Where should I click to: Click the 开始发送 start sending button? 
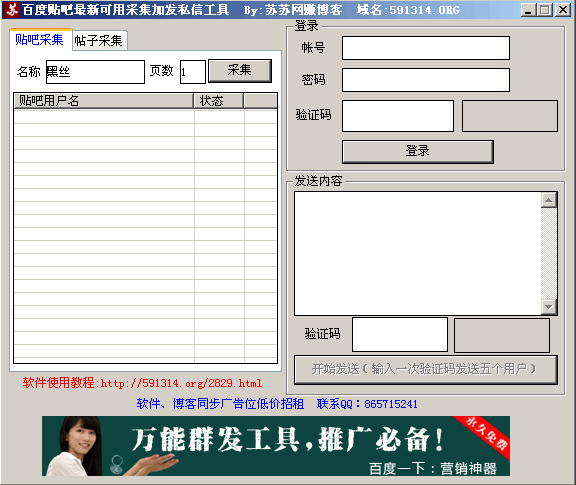(x=425, y=369)
